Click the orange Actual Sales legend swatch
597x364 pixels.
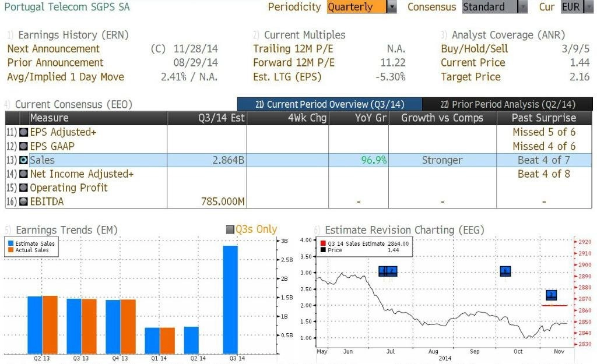10,250
